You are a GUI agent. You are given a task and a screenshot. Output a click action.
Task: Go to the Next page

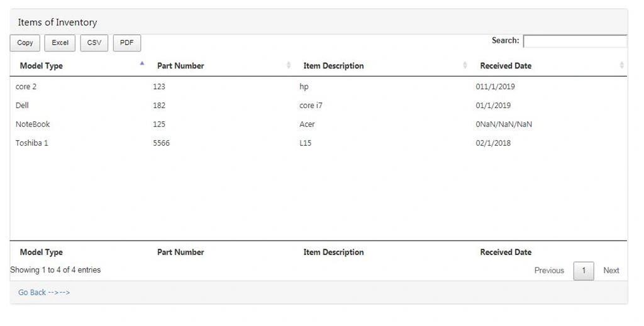point(611,270)
